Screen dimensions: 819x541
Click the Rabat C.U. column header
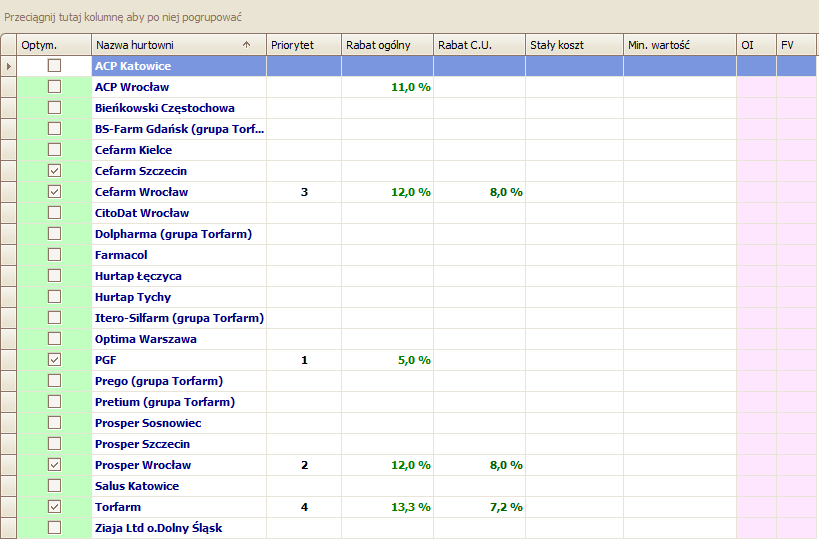(478, 45)
